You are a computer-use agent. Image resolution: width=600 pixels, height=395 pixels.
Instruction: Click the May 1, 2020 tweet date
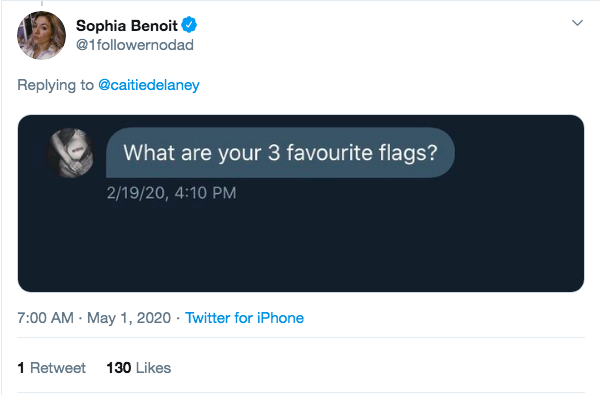click(129, 318)
